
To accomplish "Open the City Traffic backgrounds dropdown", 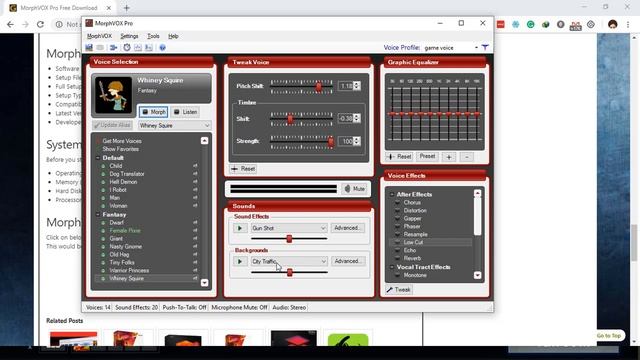I will pos(323,261).
